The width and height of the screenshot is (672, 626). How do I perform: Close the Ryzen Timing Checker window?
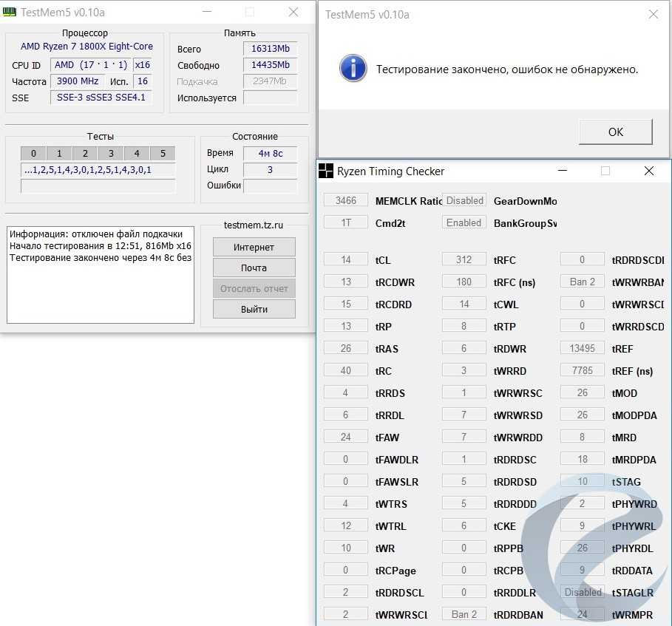(648, 171)
